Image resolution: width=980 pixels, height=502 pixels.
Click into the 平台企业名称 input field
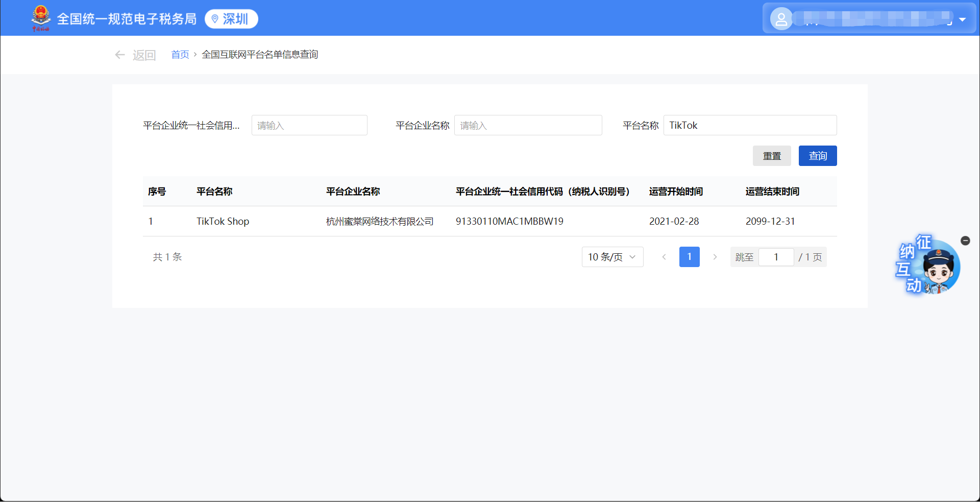pos(528,125)
